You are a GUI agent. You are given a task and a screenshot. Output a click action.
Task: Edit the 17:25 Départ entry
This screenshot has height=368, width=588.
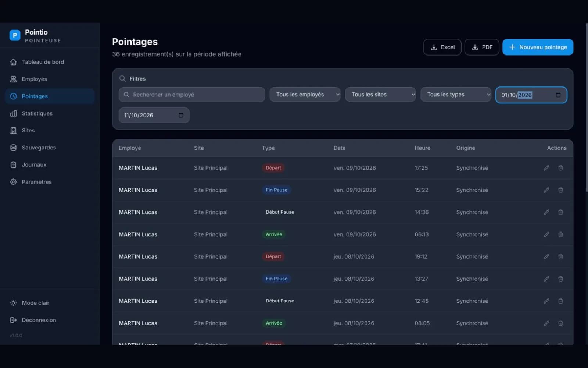click(546, 168)
